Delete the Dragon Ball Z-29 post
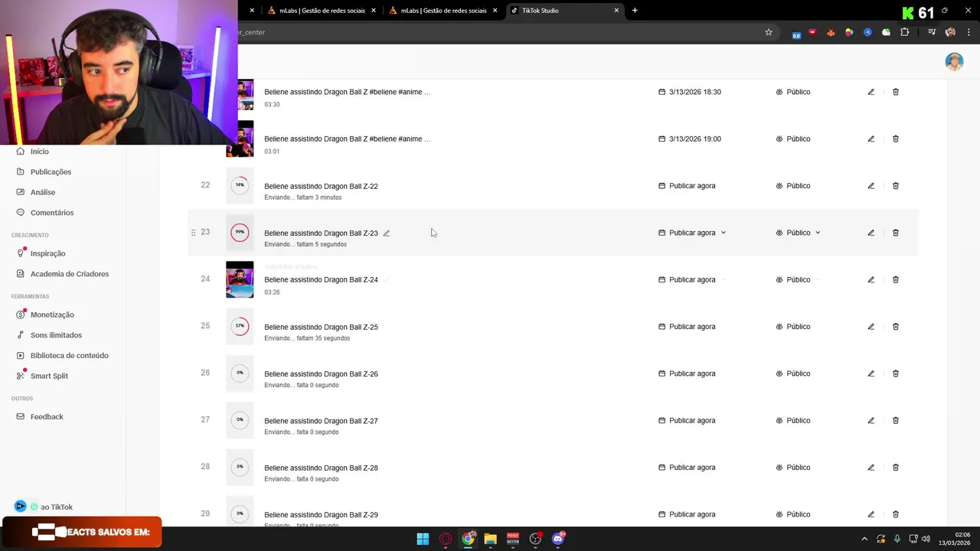This screenshot has height=551, width=980. tap(896, 514)
